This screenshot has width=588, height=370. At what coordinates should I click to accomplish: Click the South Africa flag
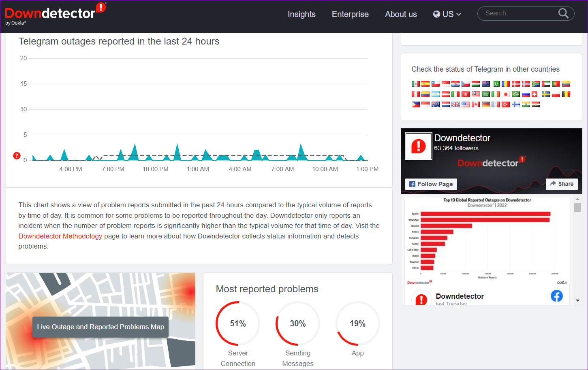(x=536, y=84)
